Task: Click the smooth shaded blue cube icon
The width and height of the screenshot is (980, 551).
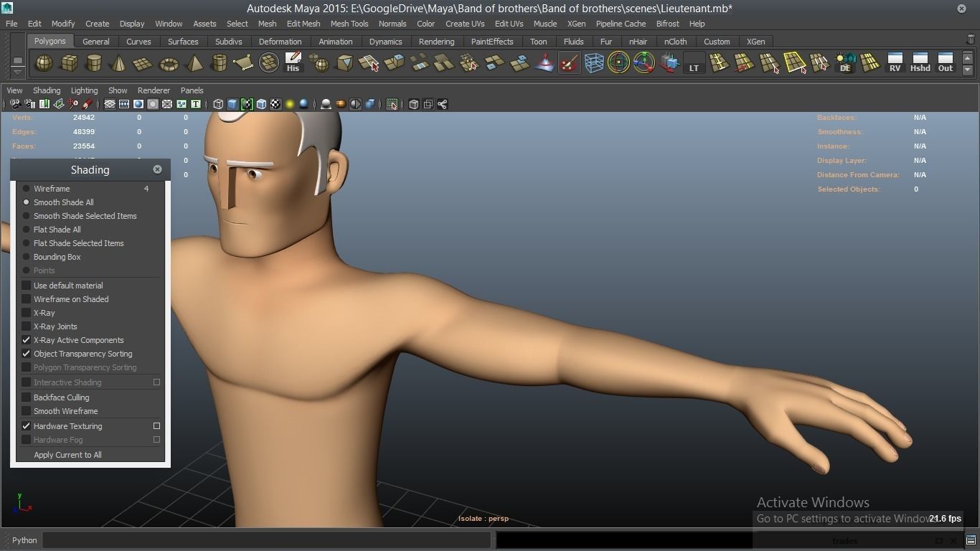Action: pos(232,104)
